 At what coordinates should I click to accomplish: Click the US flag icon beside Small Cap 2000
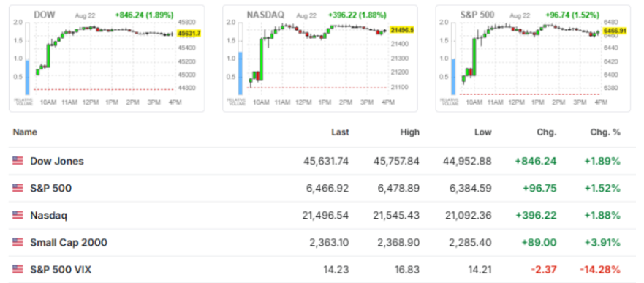click(18, 242)
